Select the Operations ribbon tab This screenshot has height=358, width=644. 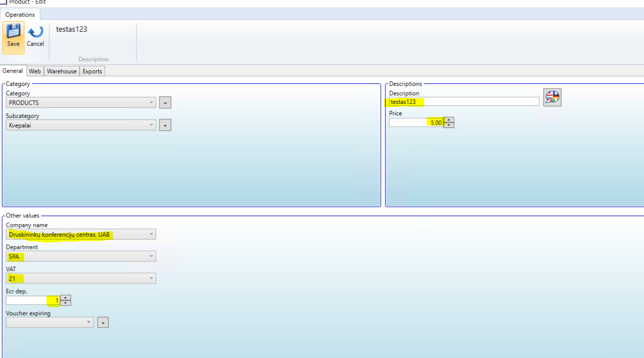click(x=20, y=14)
